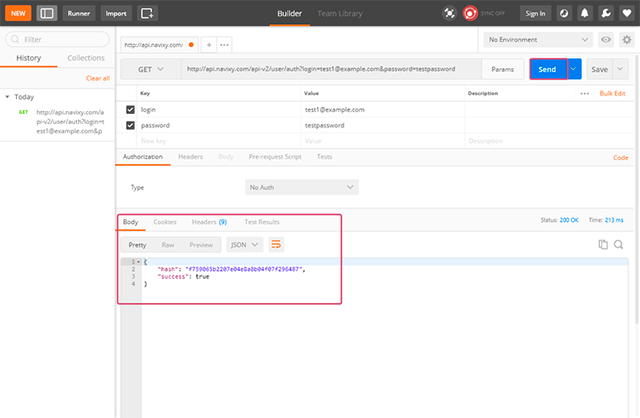
Task: Select the response Cookies tab
Action: (165, 222)
